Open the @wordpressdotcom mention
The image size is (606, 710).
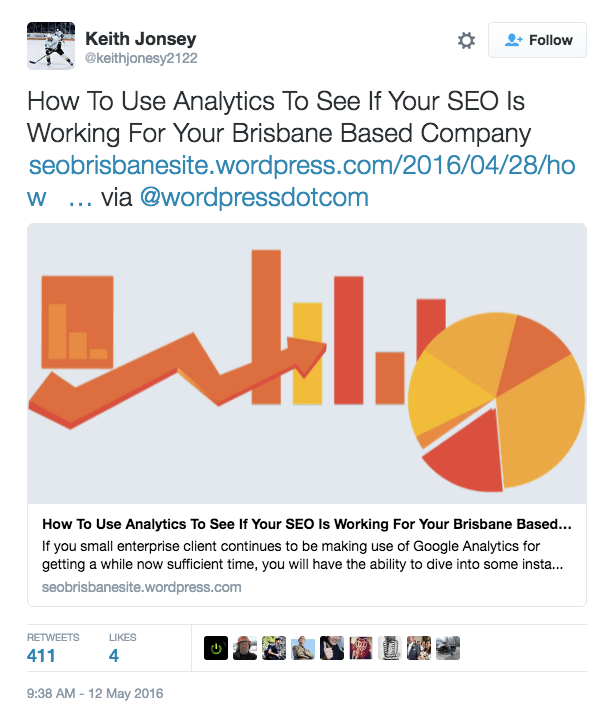coord(254,197)
